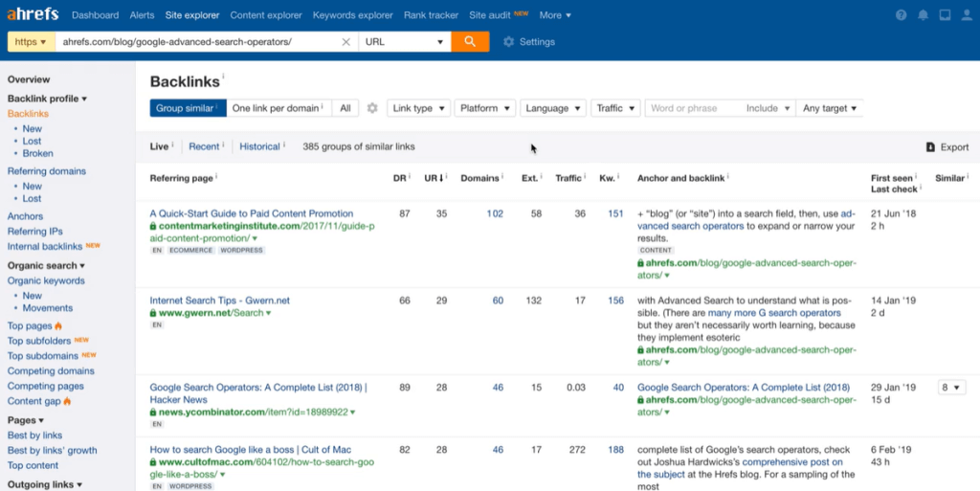This screenshot has width=980, height=491.
Task: Open A Quick-Start Guide to Paid Content Promotion
Action: [252, 213]
